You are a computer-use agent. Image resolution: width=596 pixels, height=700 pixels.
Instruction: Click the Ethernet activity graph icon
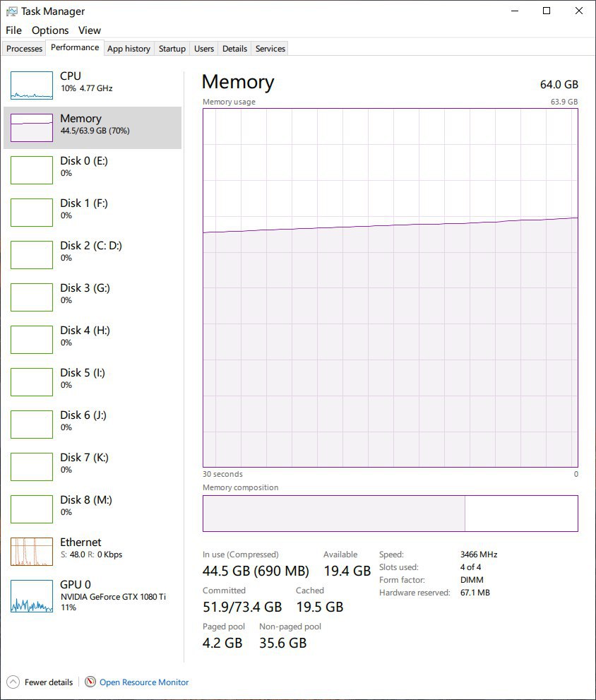point(32,552)
